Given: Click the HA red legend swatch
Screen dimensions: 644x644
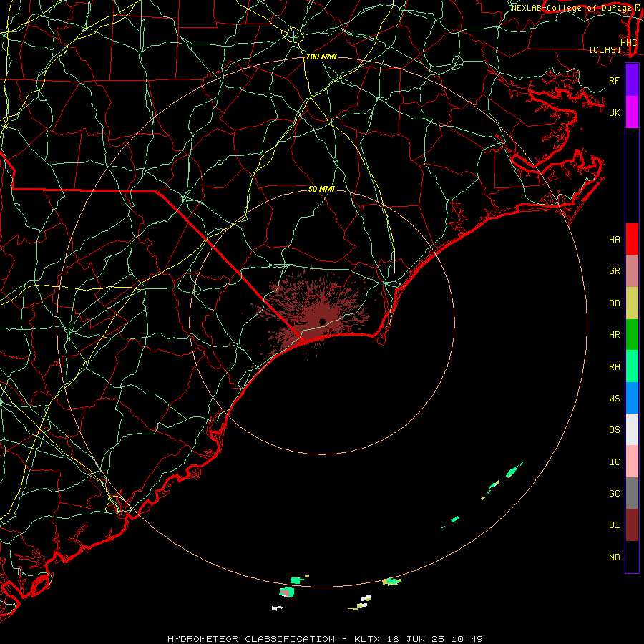Looking at the screenshot, I should coord(632,239).
